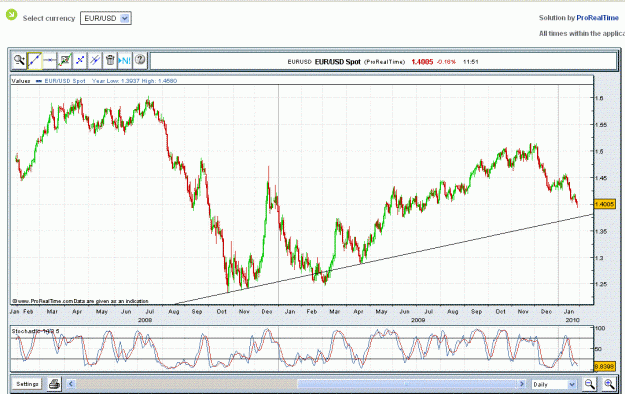
Task: Select the horizontal line drawing tool
Action: click(x=50, y=60)
